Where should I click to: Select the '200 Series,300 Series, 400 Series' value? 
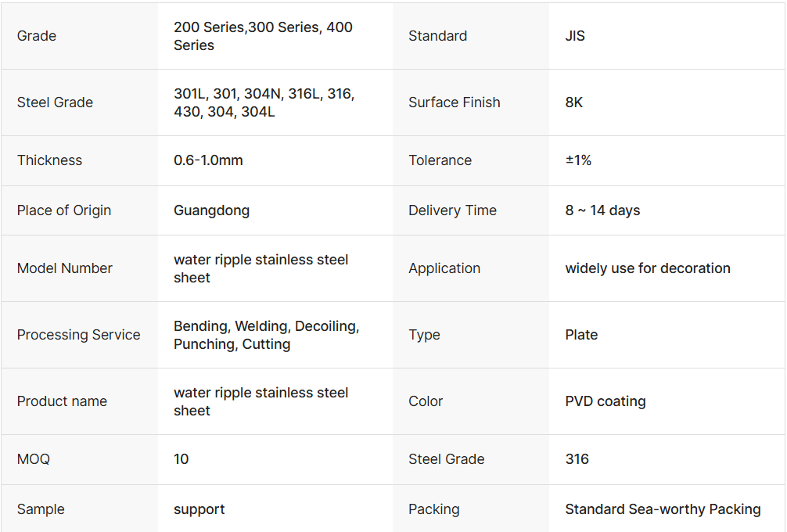click(263, 36)
